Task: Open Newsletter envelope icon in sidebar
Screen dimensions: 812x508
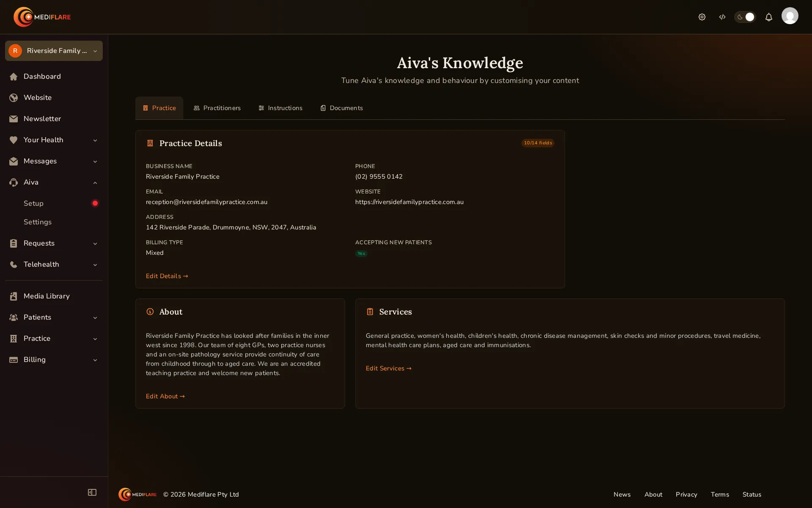Action: pyautogui.click(x=14, y=119)
